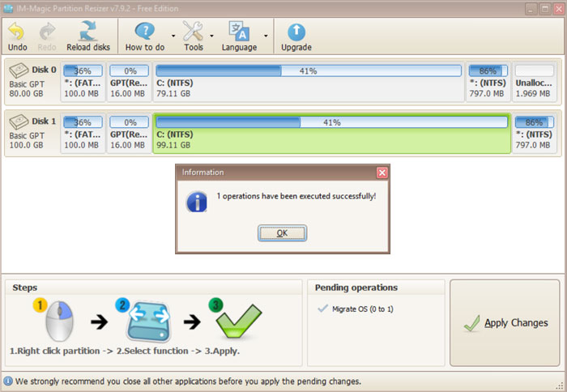Click the Undo arrow icon
The height and width of the screenshot is (392, 567).
17,32
